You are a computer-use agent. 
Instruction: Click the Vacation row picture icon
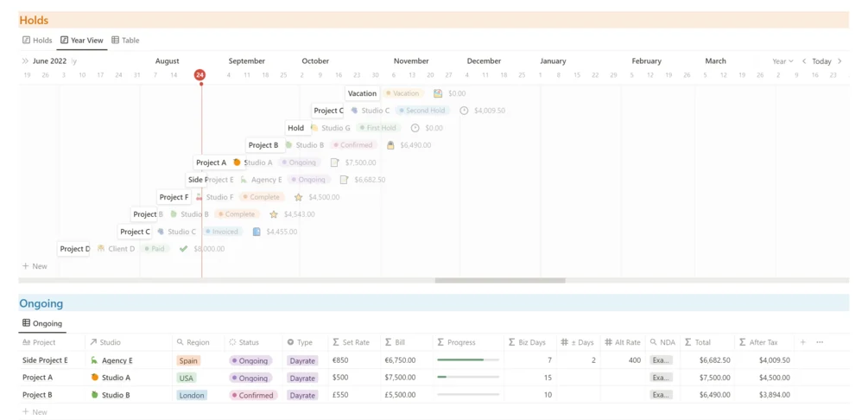(438, 93)
